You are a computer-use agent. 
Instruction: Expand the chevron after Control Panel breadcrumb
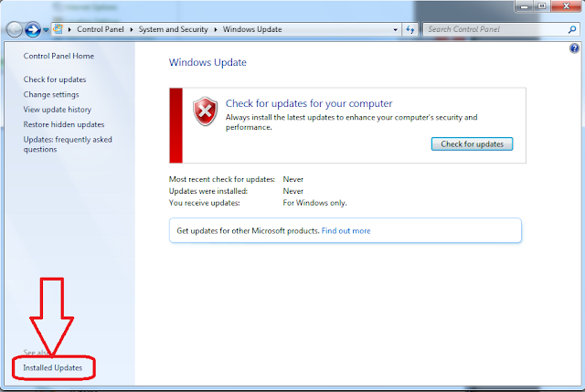click(x=132, y=29)
